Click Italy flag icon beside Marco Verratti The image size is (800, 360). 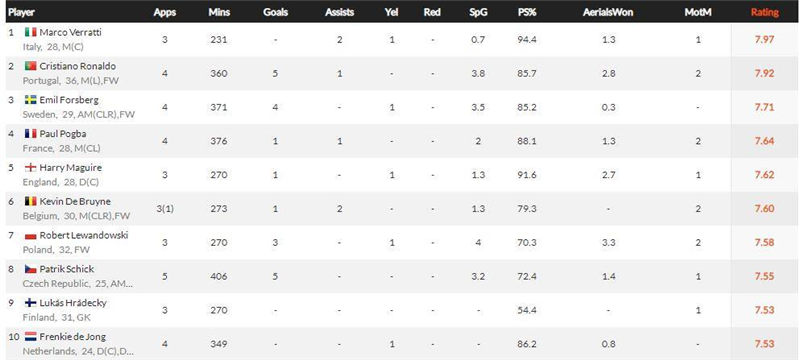(31, 32)
